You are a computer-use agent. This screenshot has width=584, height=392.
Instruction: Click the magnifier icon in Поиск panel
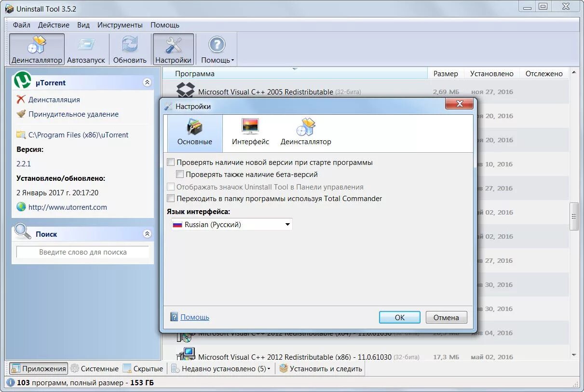tap(23, 232)
